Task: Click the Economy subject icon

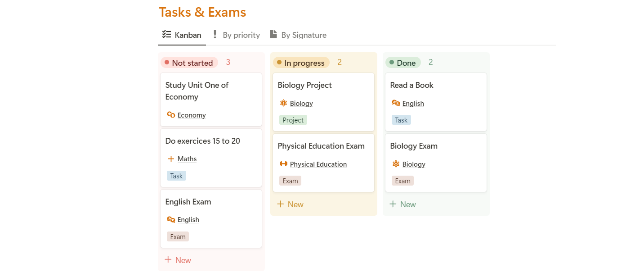Action: 171,115
